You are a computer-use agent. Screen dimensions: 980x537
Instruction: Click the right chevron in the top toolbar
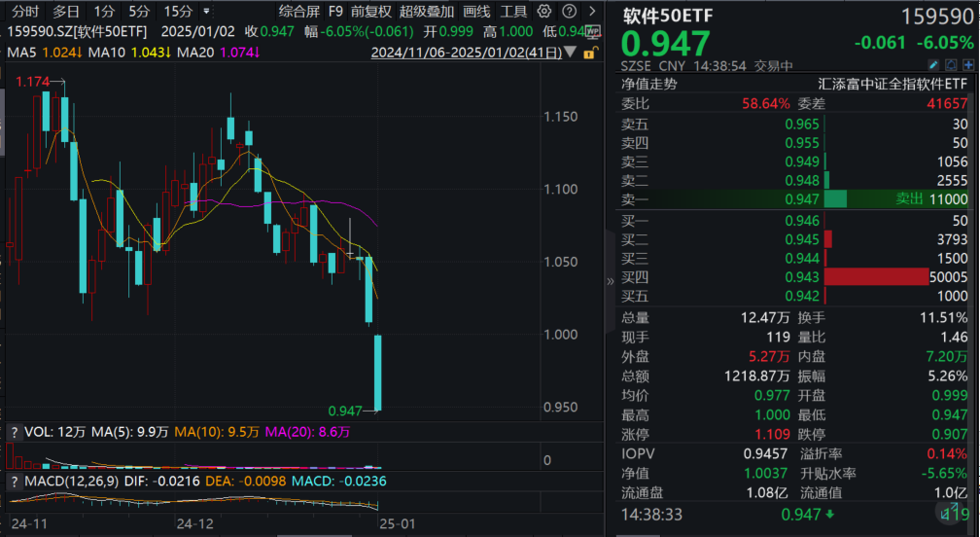coord(592,12)
